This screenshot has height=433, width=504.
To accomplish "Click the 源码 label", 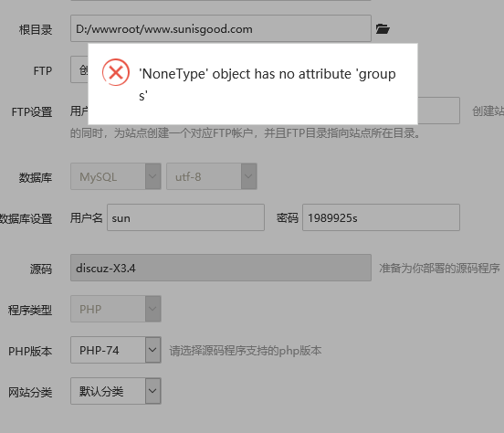I will [41, 269].
